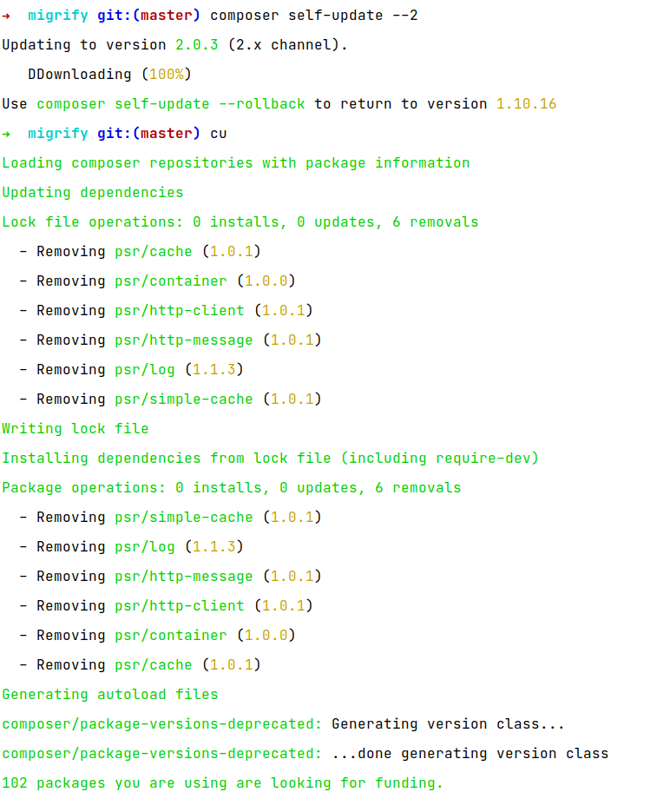Viewport: 663px width, 812px height.
Task: Click the 'DDownloading (100%)' line
Action: point(109,75)
